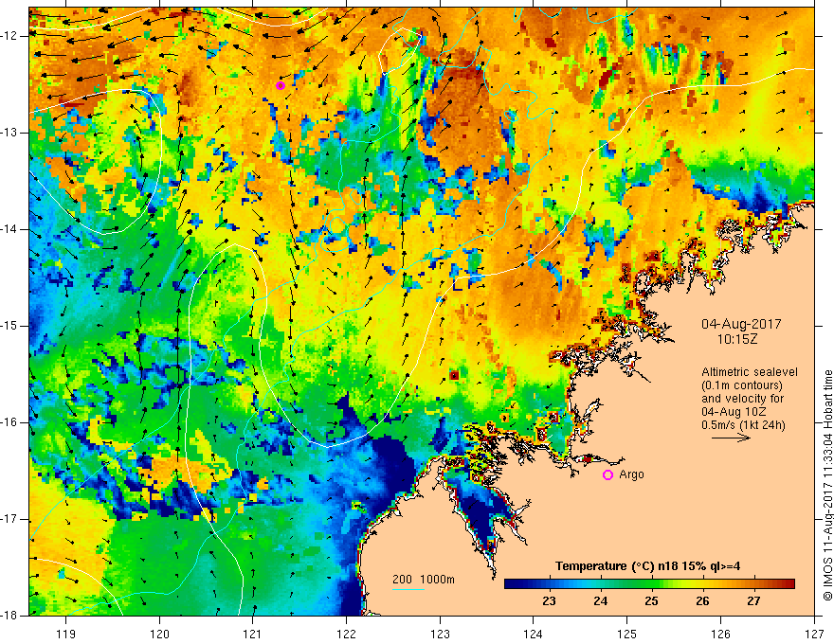Click latitude axis label '-14'
This screenshot has height=644, width=834.
(x=10, y=229)
